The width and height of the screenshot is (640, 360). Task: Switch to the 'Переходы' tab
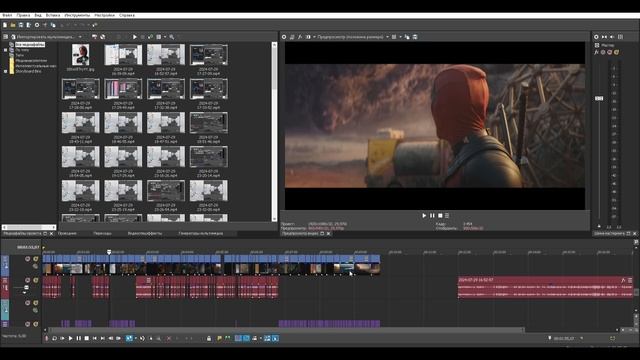point(102,233)
